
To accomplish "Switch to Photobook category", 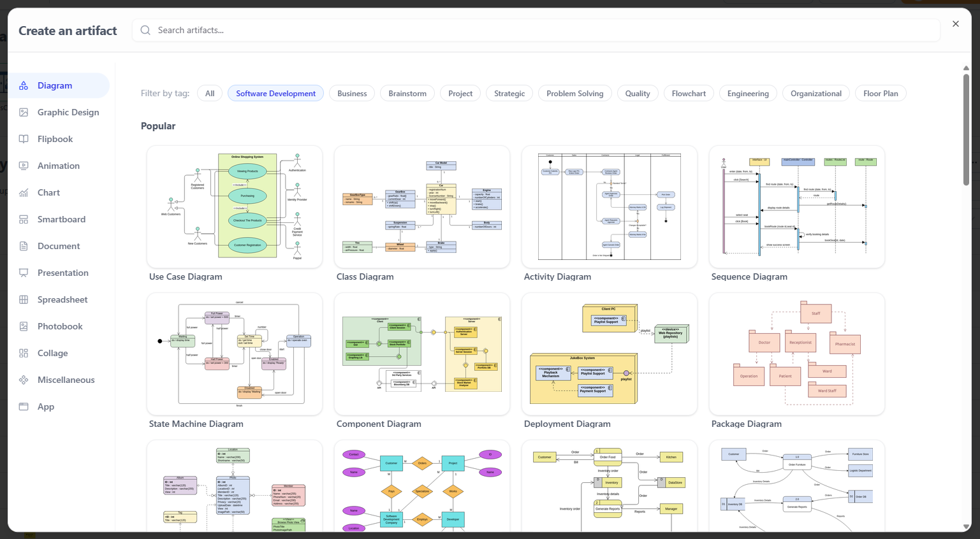I will pyautogui.click(x=59, y=326).
